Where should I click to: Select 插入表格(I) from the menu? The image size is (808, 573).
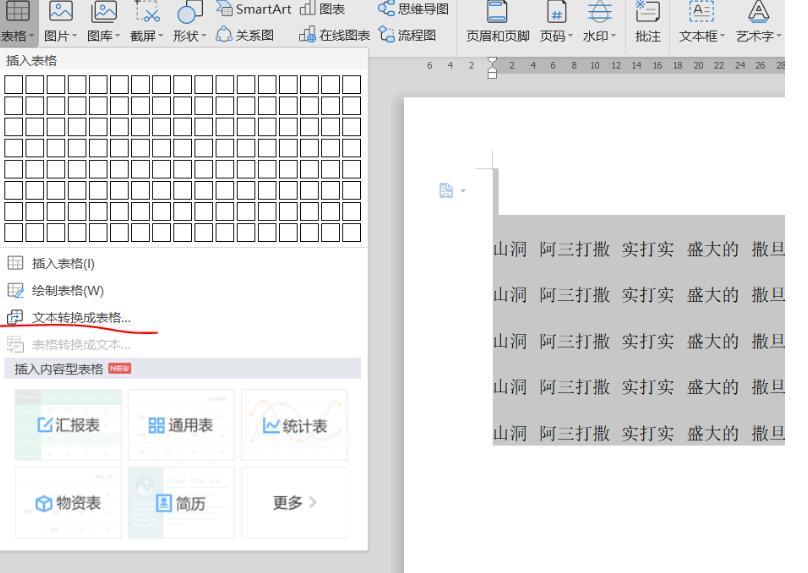(63, 263)
